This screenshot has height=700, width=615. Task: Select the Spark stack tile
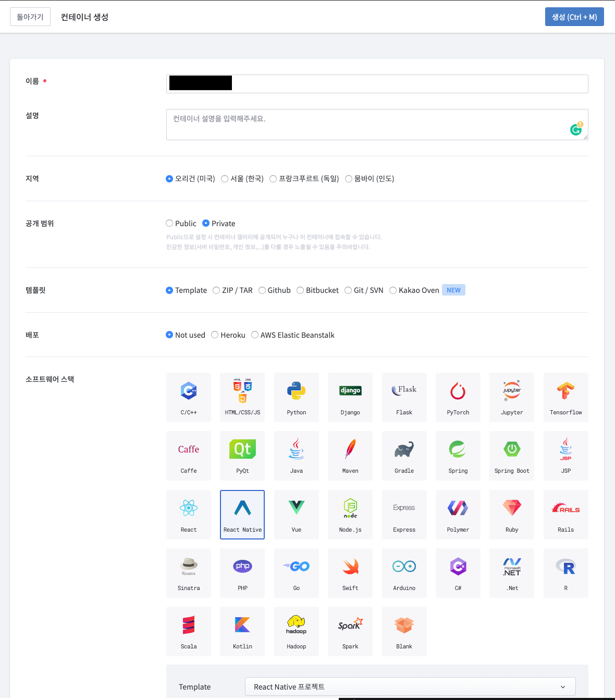[x=350, y=631]
